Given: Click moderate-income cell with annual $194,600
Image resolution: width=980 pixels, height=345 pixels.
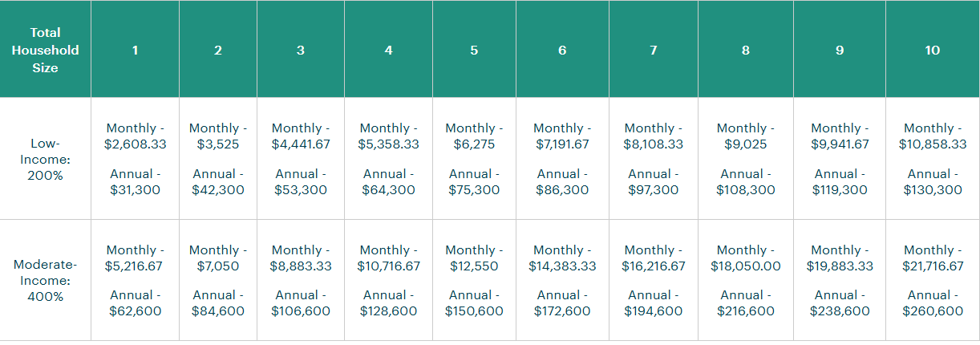Looking at the screenshot, I should point(654,281).
